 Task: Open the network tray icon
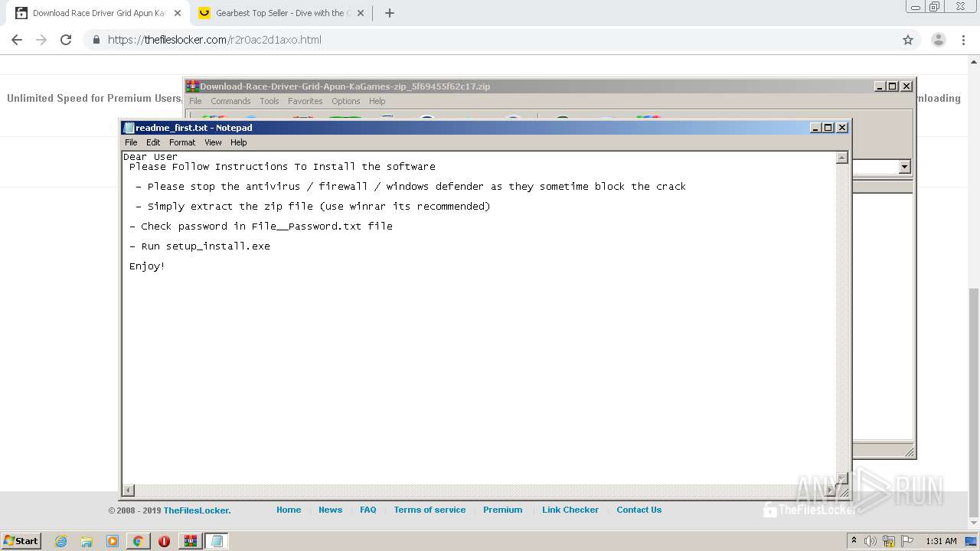point(889,541)
